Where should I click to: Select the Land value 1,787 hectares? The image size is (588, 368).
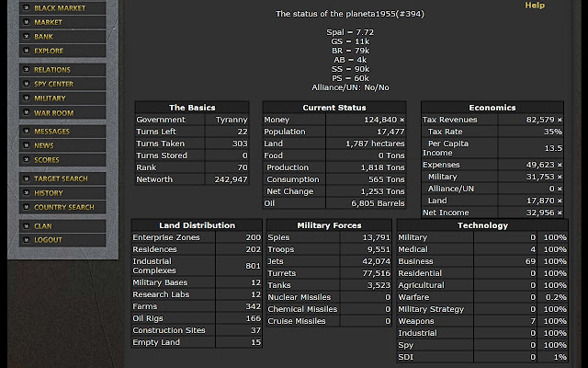375,144
